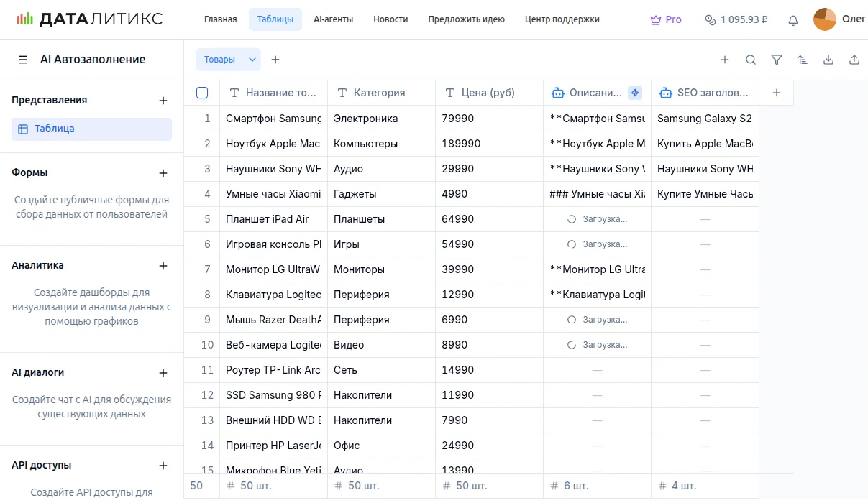This screenshot has height=503, width=868.
Task: Click the download icon in table toolbar
Action: (828, 60)
